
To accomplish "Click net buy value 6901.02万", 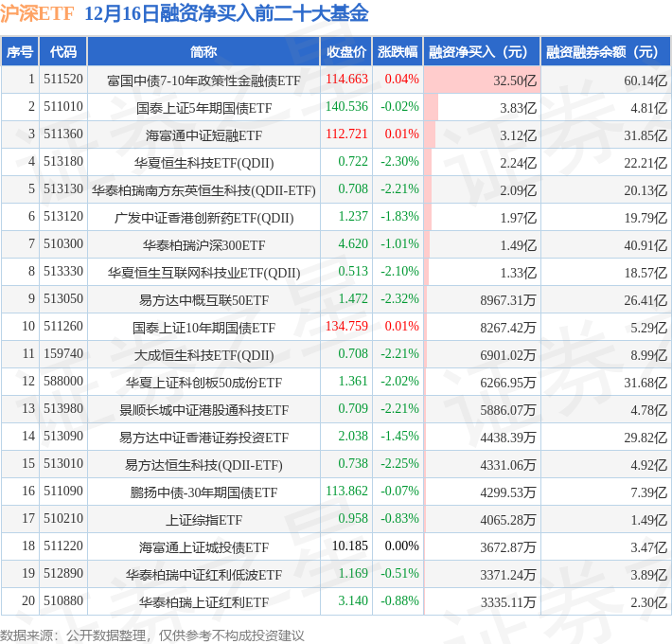I will point(508,355).
